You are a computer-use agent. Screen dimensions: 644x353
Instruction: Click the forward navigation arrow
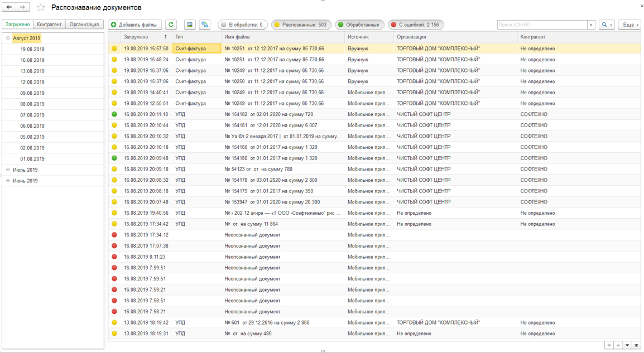tap(22, 7)
